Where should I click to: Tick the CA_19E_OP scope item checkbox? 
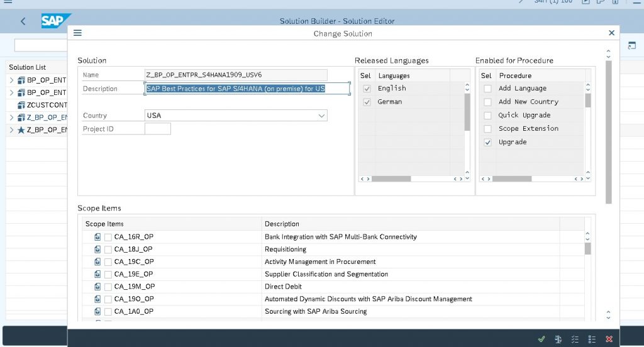(x=108, y=274)
